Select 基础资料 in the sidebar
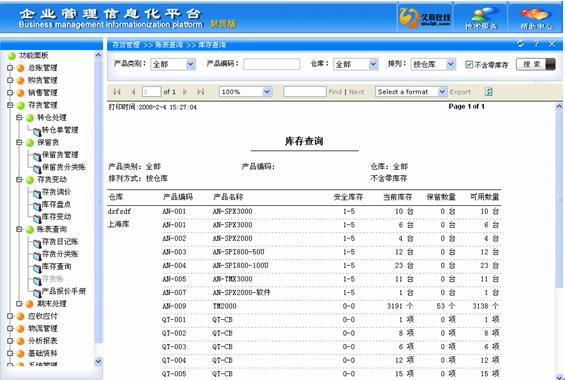 (43, 353)
